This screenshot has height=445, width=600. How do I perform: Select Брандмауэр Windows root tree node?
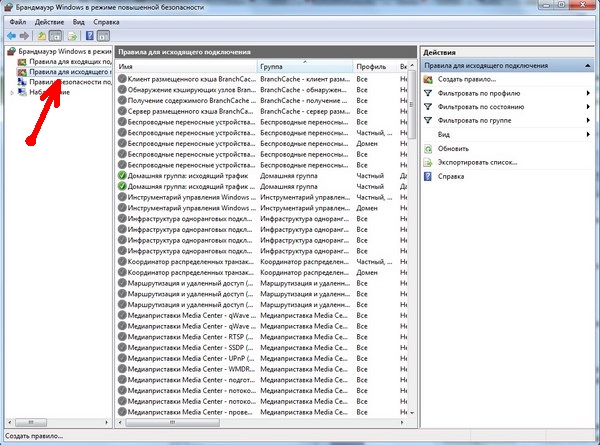coord(65,51)
